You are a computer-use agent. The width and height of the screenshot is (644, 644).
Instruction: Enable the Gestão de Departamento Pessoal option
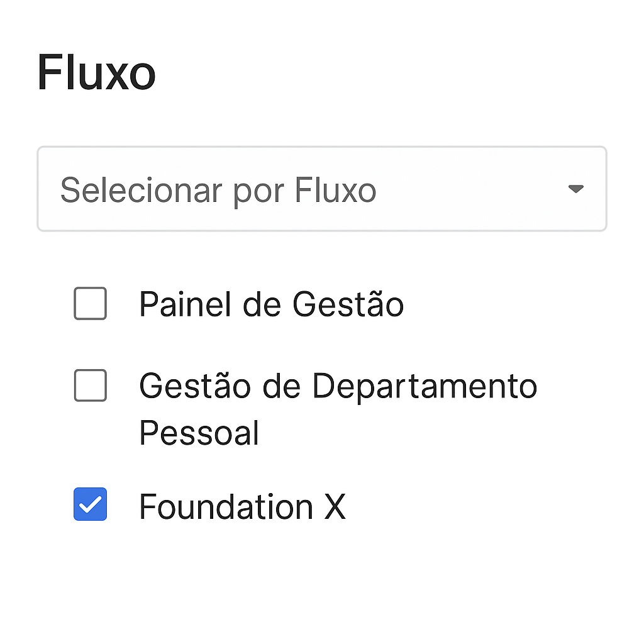(91, 386)
